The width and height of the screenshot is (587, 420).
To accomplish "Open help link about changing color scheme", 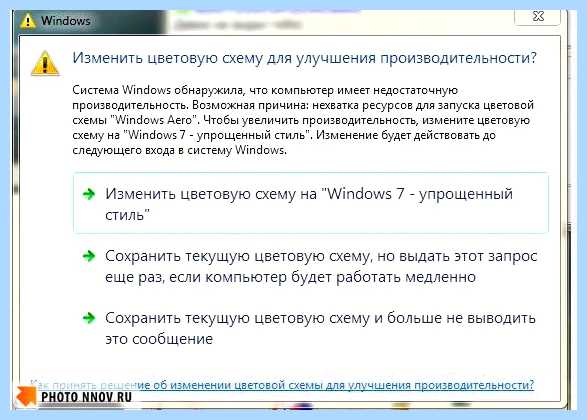I will coord(282,385).
